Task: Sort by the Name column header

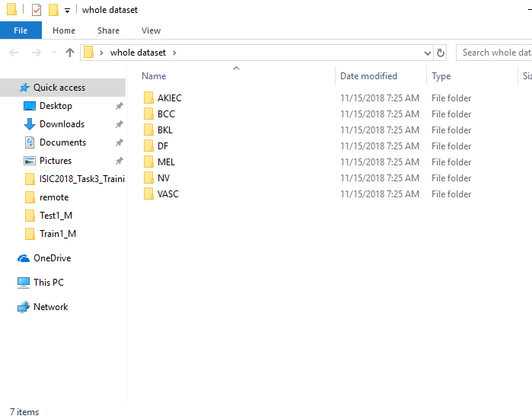Action: pyautogui.click(x=154, y=76)
